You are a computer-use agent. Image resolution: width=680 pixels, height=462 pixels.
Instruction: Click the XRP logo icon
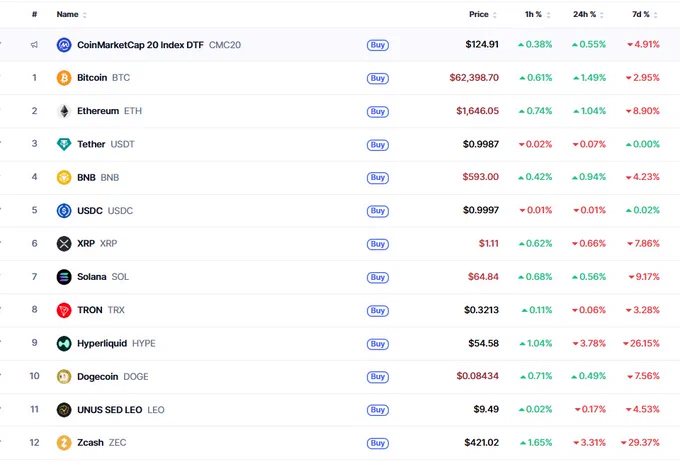click(x=64, y=244)
